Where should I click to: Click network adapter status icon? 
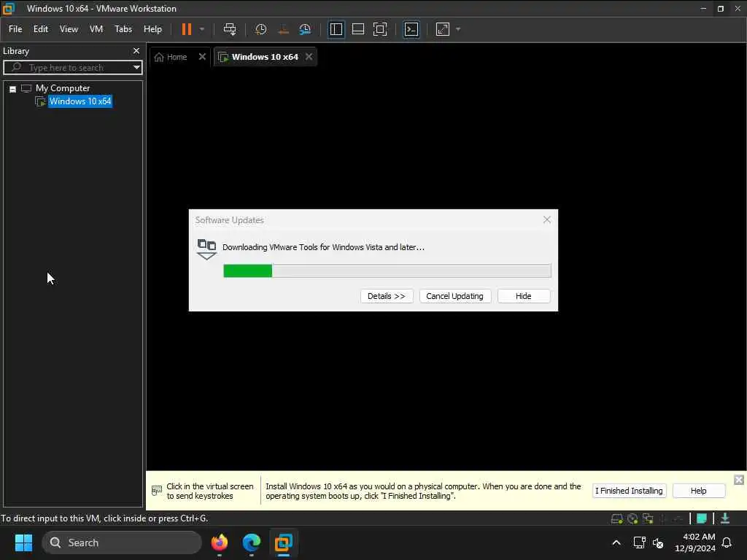point(648,518)
